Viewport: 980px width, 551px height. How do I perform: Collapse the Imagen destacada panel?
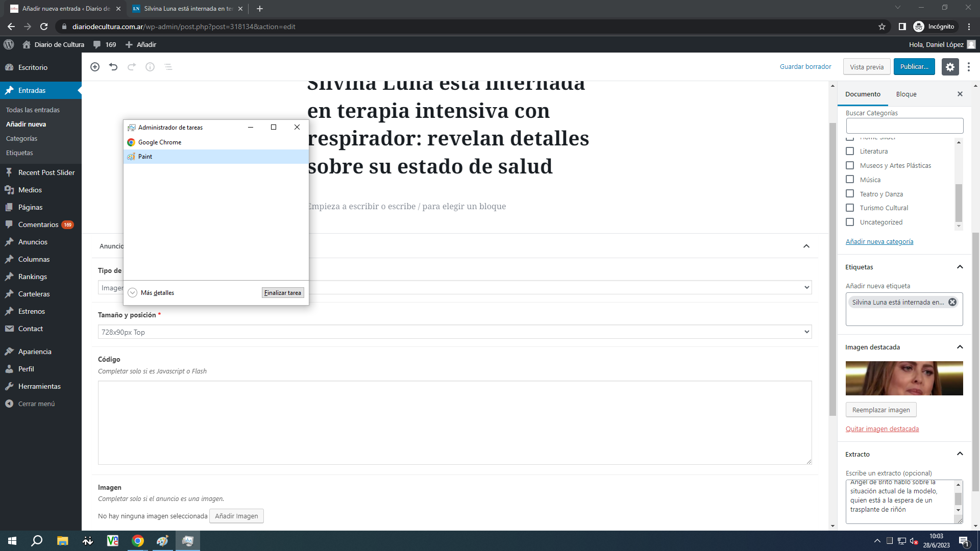coord(960,347)
